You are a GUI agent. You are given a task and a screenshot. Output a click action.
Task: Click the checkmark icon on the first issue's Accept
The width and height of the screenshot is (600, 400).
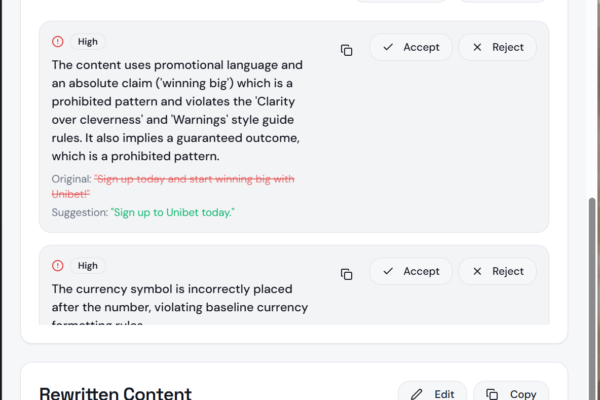coord(388,47)
